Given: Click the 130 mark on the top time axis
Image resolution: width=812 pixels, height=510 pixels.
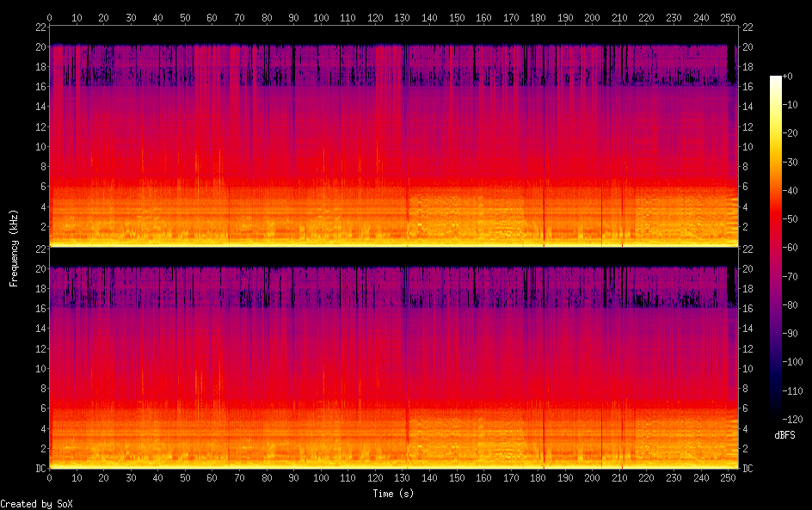Looking at the screenshot, I should point(403,17).
